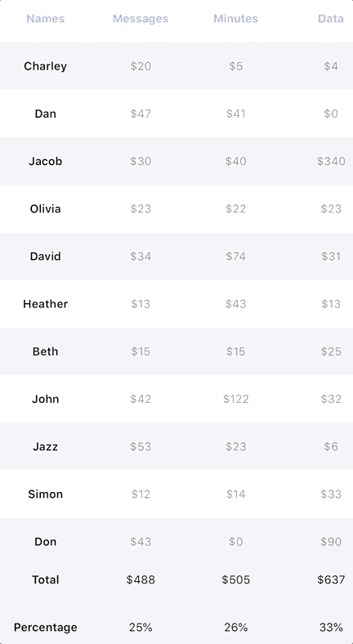Select the Olivia row name

click(x=45, y=208)
